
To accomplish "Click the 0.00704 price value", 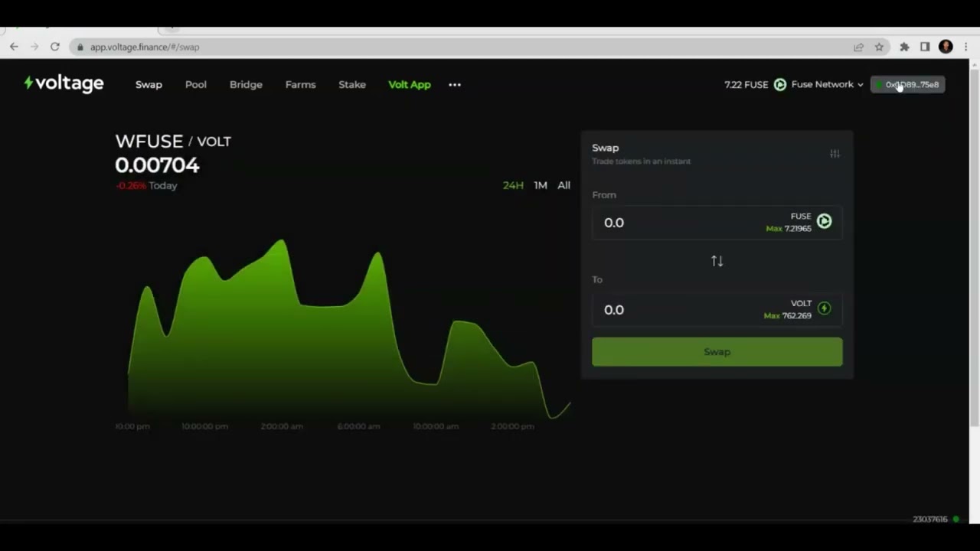I will point(157,165).
